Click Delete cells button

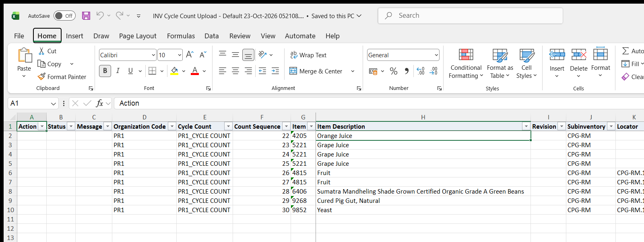(x=579, y=64)
